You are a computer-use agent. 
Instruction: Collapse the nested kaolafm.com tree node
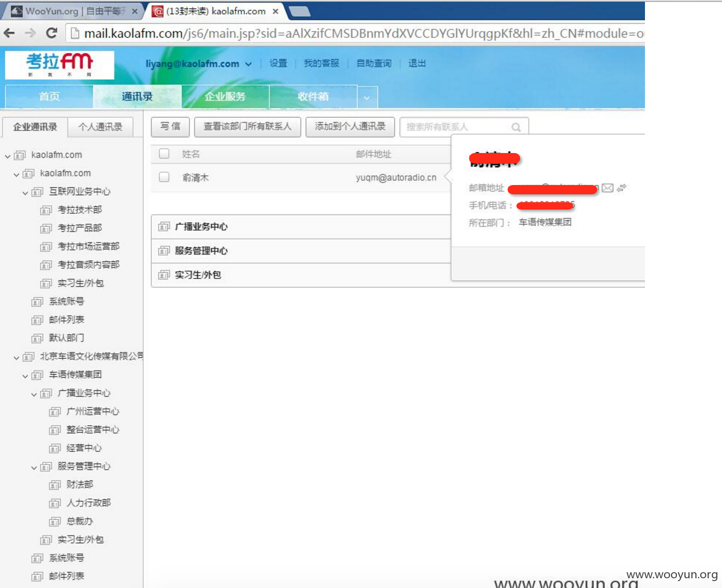[16, 174]
